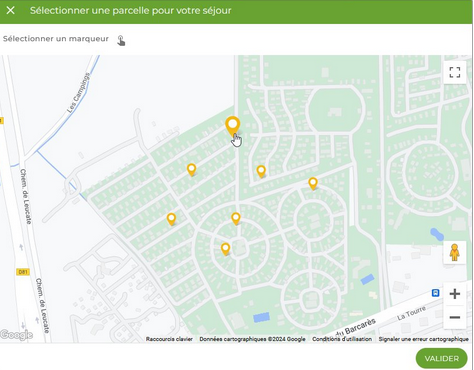Open Raccourcis clavier link

169,339
